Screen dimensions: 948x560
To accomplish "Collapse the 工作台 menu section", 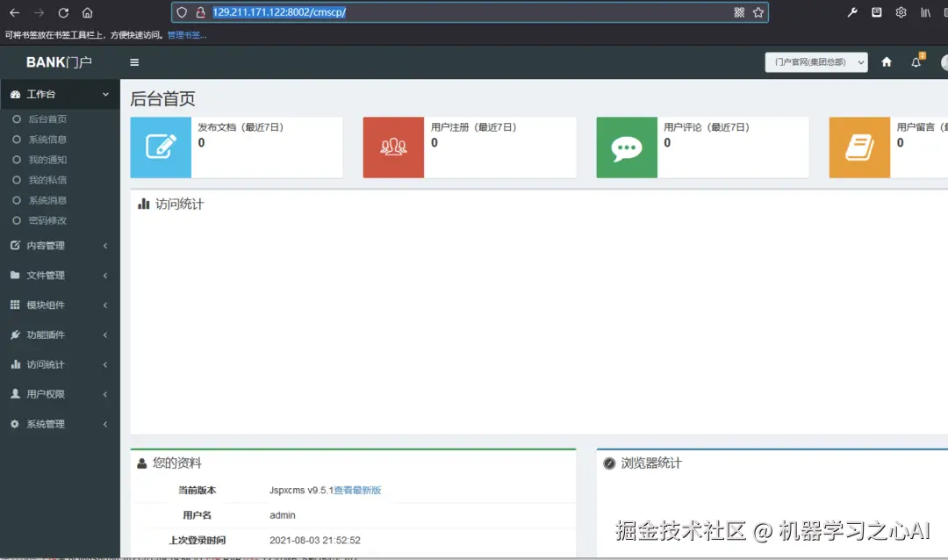I will coord(60,94).
